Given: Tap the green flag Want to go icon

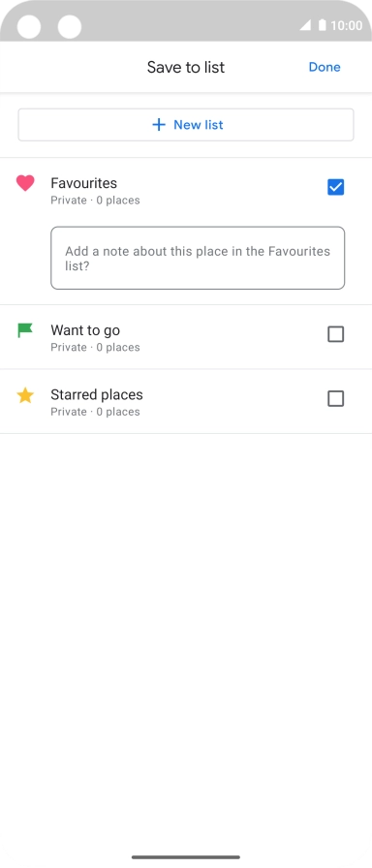Looking at the screenshot, I should coord(25,330).
